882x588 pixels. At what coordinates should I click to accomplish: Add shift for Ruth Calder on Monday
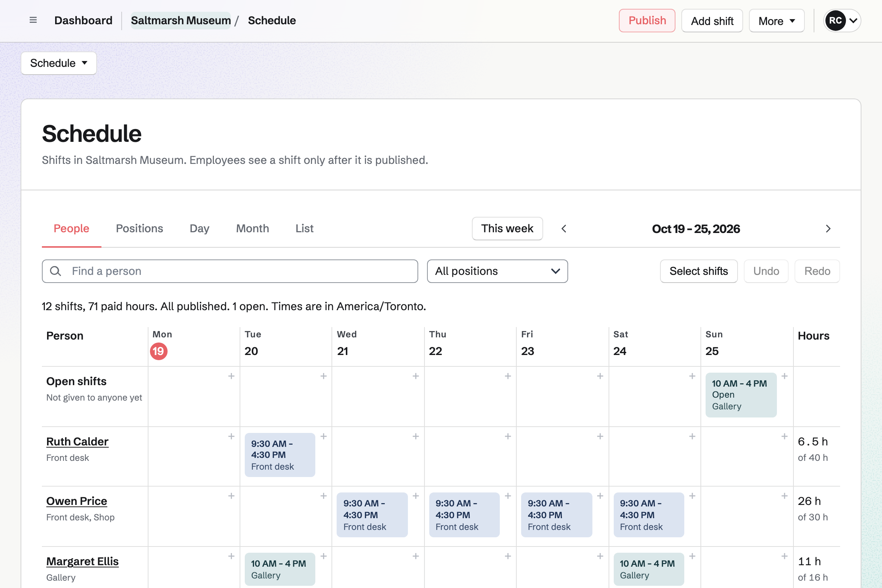click(232, 437)
